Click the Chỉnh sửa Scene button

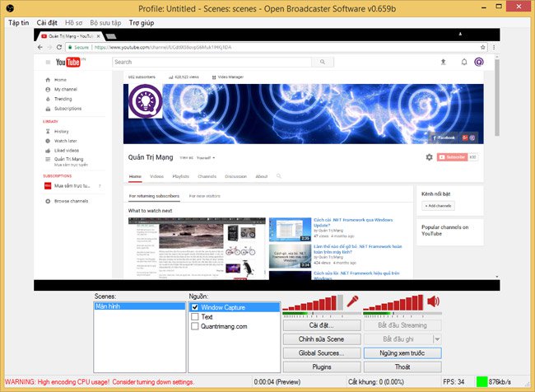tap(322, 339)
